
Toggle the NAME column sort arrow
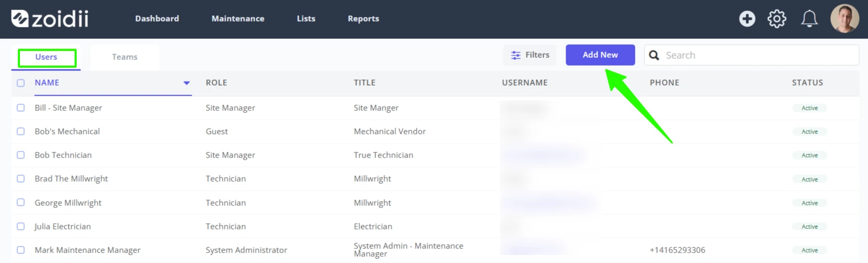[x=186, y=83]
